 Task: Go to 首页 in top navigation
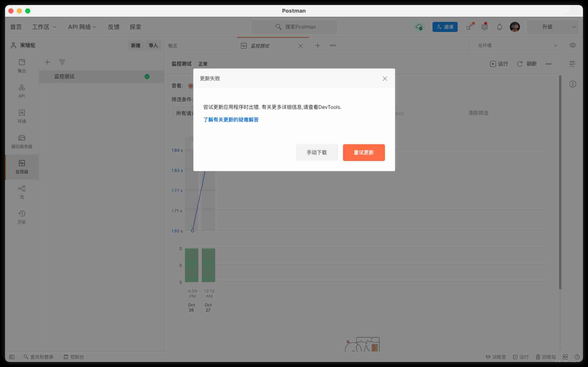coord(16,27)
